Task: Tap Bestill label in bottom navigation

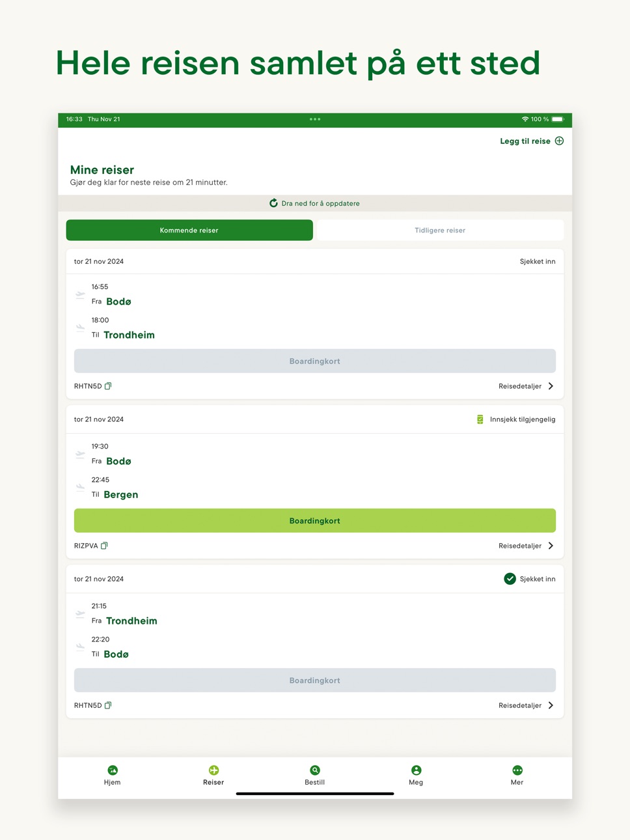Action: coord(315,782)
